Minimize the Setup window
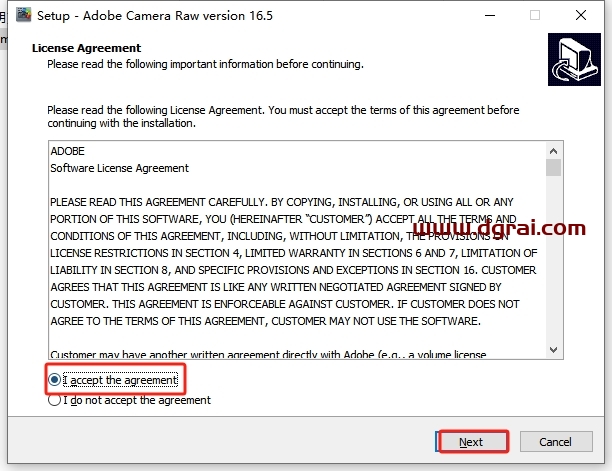The image size is (612, 471). tap(490, 16)
